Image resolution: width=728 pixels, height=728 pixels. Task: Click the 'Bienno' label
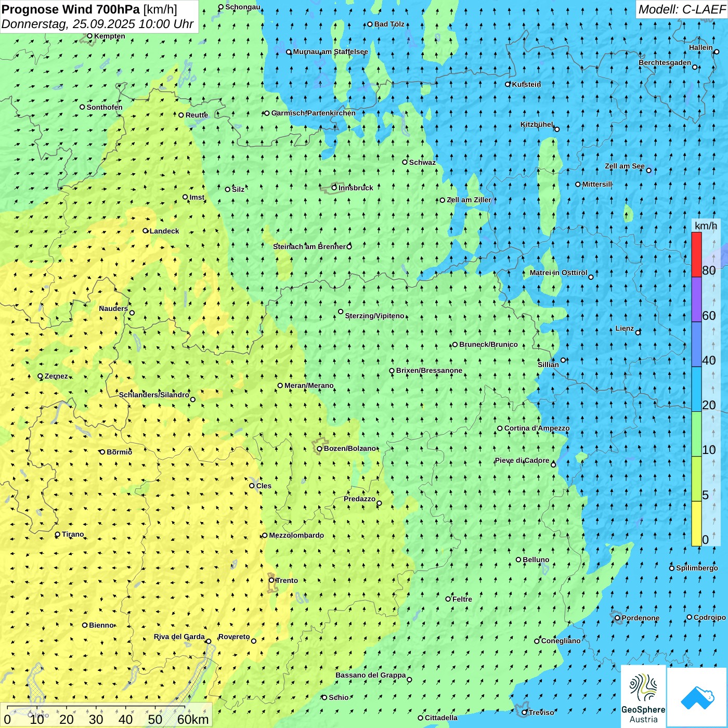tap(101, 625)
